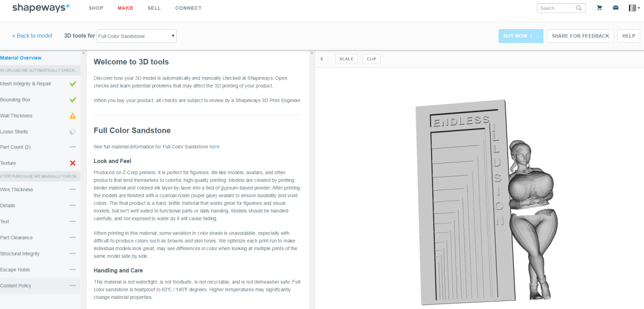This screenshot has height=309, width=644.
Task: Click the green check beside Bounding Box
Action: pos(72,100)
